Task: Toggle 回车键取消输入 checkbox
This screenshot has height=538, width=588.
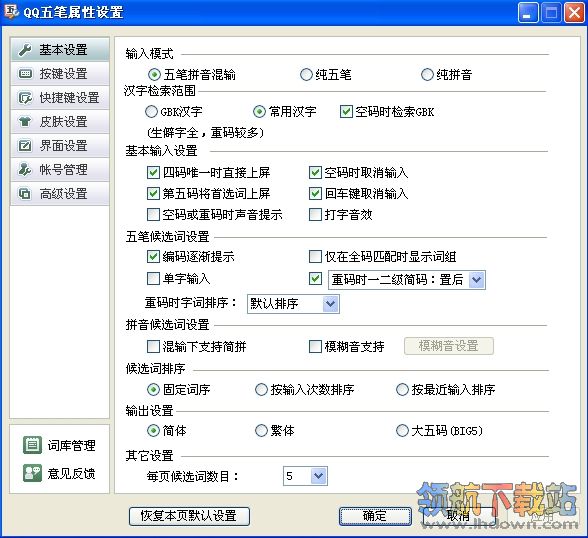Action: point(315,193)
